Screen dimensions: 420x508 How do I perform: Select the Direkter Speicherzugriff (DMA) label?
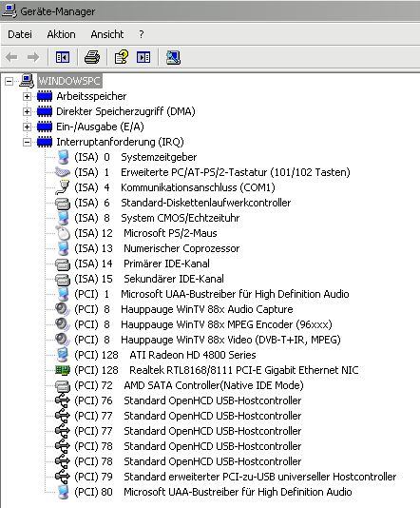125,111
